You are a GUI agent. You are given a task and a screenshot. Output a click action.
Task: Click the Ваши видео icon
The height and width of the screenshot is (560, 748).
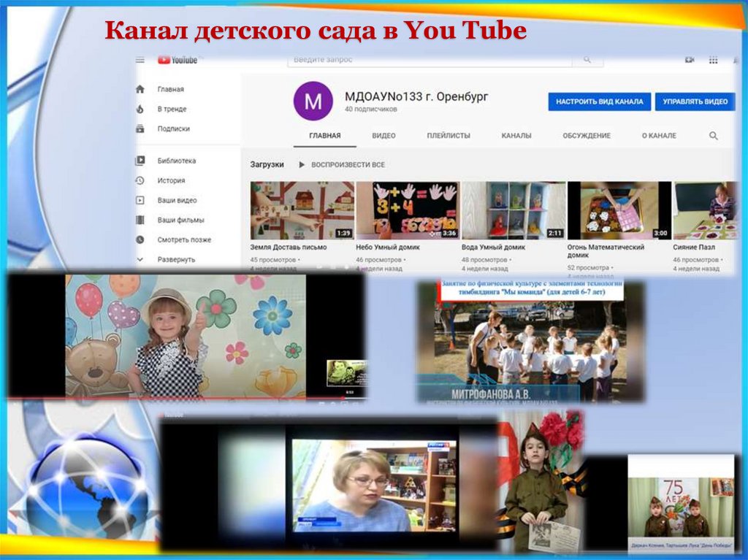click(140, 200)
